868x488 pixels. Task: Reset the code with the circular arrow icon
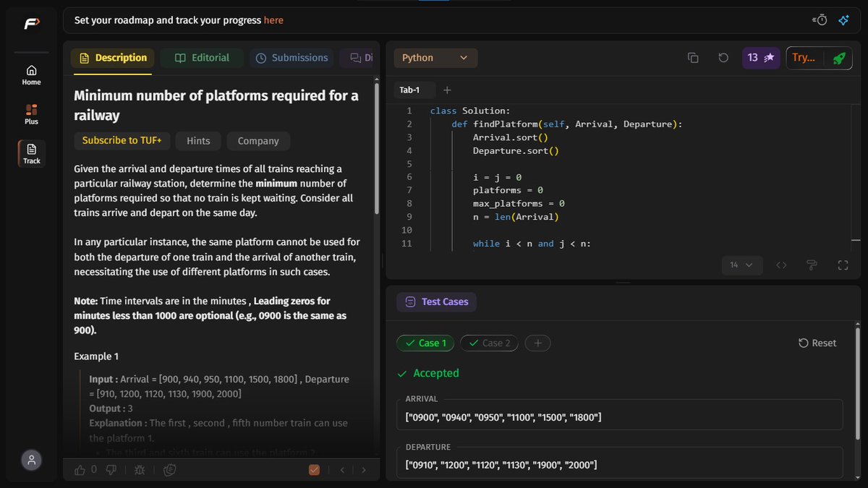[723, 58]
